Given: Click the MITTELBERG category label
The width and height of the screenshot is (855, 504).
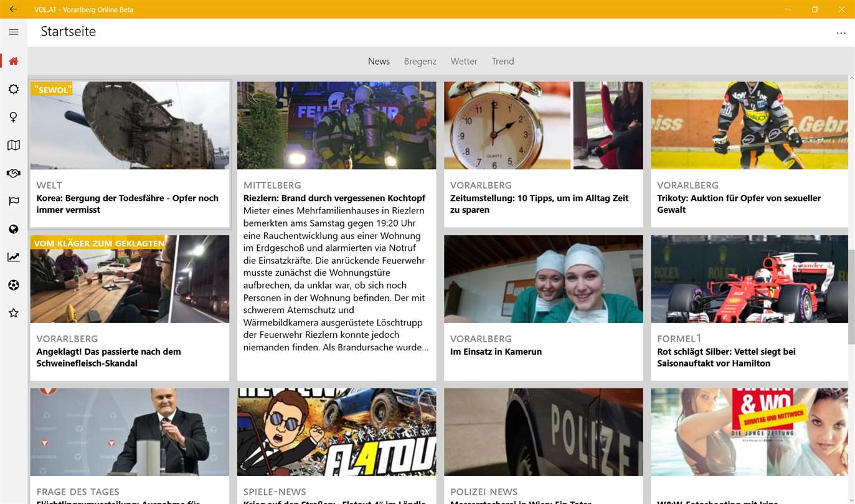Looking at the screenshot, I should coord(272,185).
